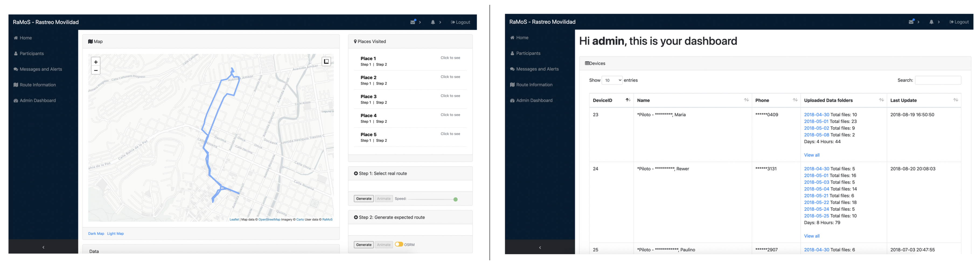Zoom in on the map with plus button
The image size is (980, 263).
pyautogui.click(x=96, y=62)
